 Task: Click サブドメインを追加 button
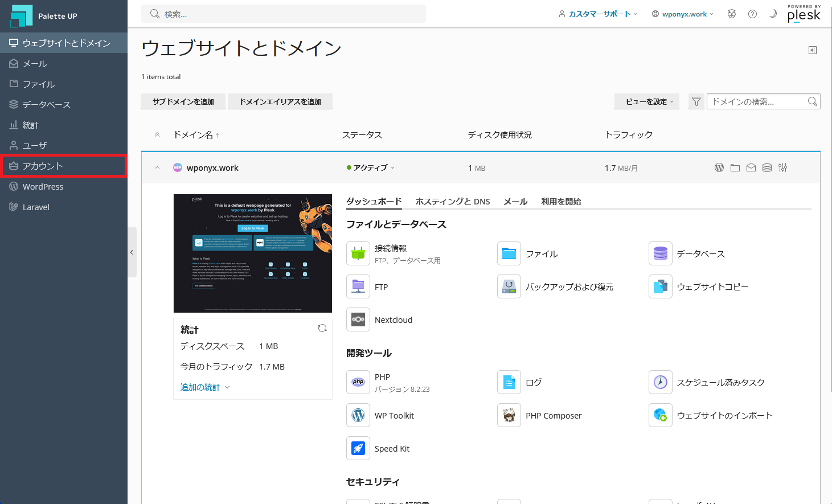183,101
